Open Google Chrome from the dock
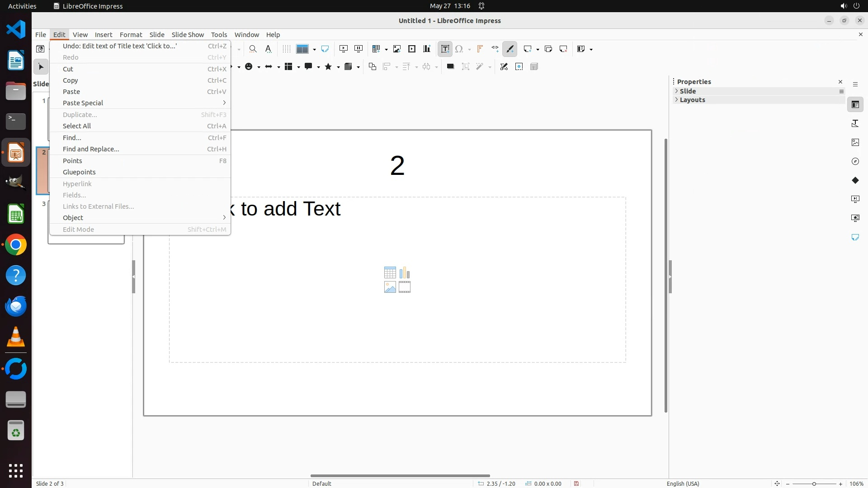This screenshot has width=868, height=488. [16, 245]
